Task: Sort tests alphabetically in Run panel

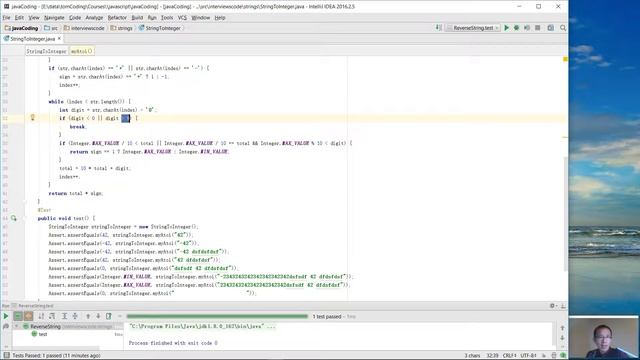Action: click(x=41, y=316)
